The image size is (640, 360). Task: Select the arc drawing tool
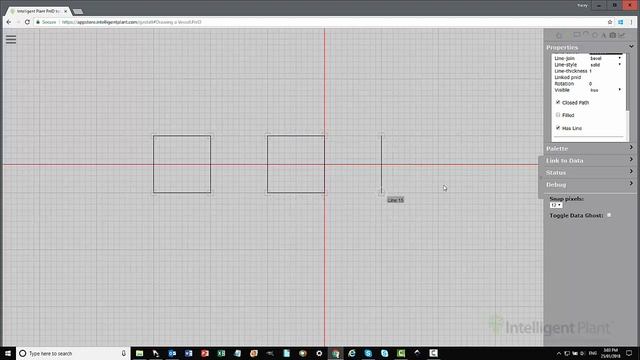click(x=586, y=35)
